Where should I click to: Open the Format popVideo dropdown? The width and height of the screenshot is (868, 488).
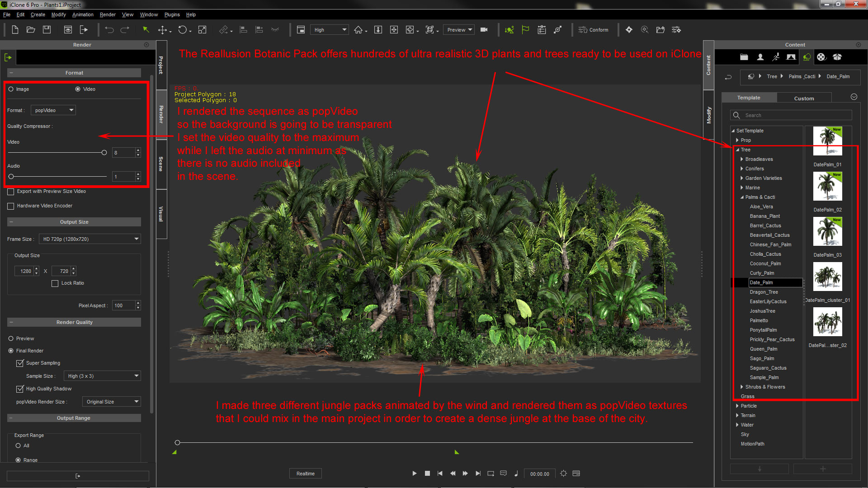[x=53, y=110]
